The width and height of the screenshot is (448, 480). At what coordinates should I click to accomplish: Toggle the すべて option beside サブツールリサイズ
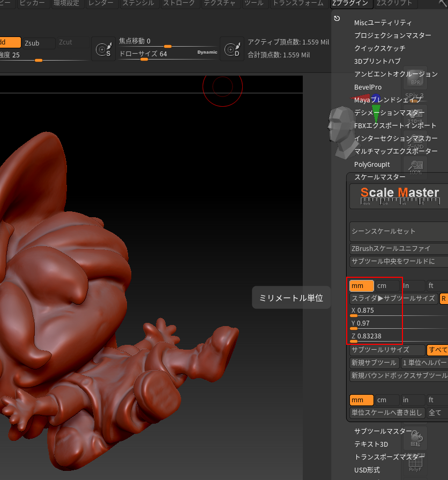pos(437,350)
